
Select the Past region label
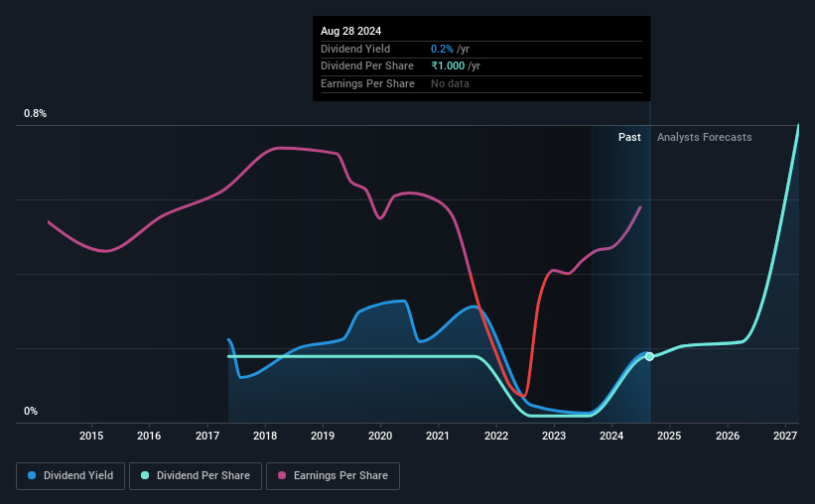[629, 138]
